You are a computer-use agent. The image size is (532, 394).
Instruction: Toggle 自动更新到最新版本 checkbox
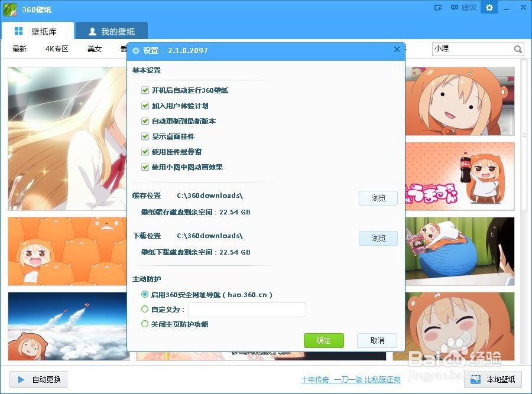(x=145, y=121)
